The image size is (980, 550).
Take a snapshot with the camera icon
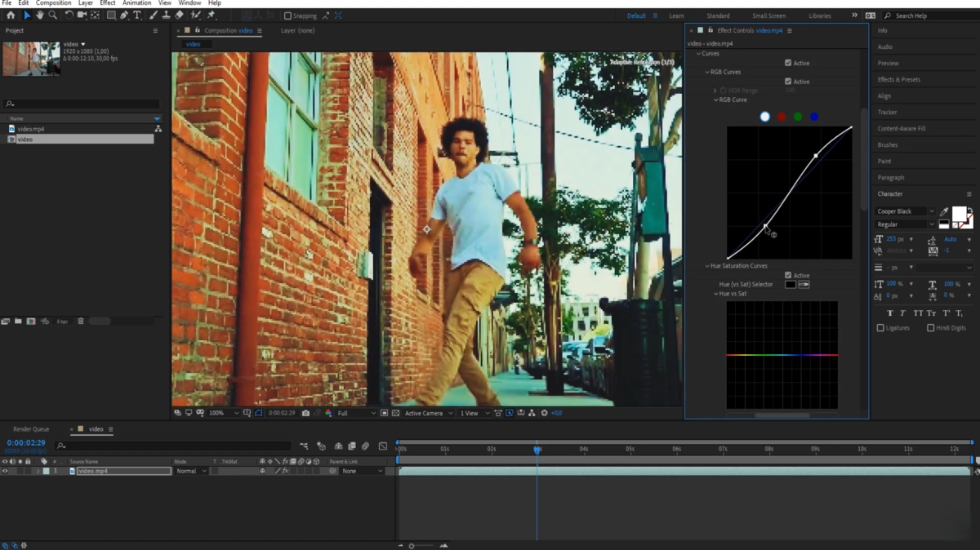click(305, 413)
